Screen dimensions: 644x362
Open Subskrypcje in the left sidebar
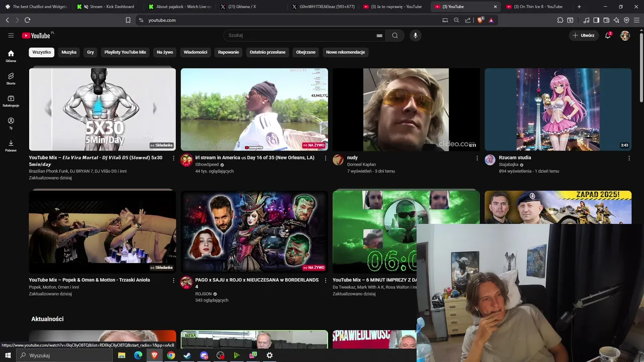(x=11, y=101)
